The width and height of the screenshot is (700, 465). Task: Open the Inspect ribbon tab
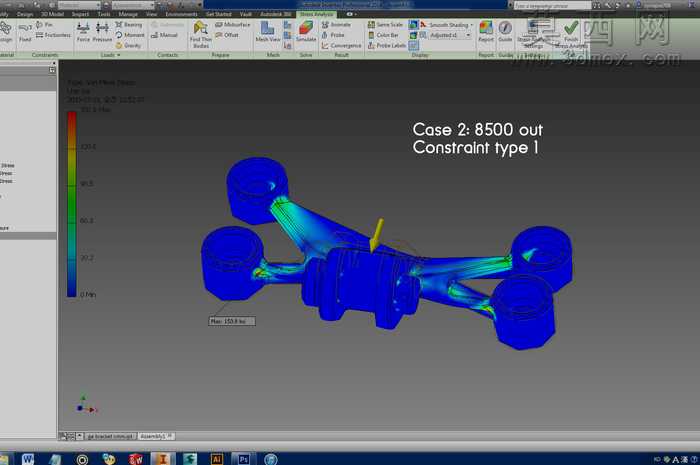(x=80, y=14)
